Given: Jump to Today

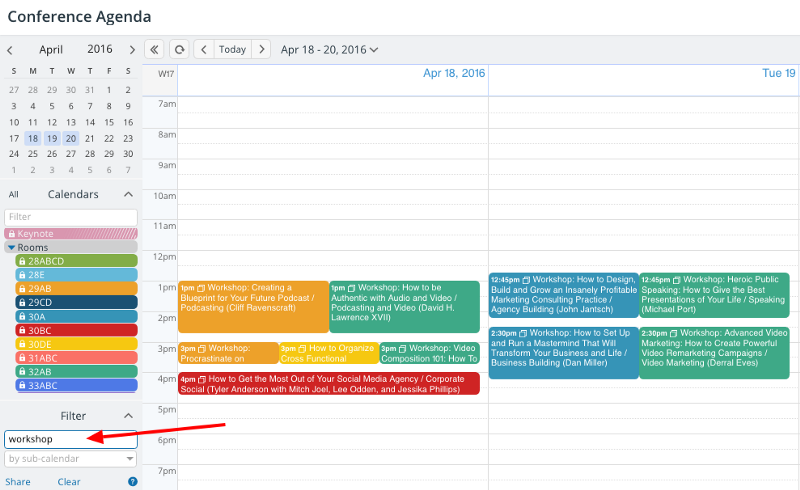Looking at the screenshot, I should [x=233, y=50].
